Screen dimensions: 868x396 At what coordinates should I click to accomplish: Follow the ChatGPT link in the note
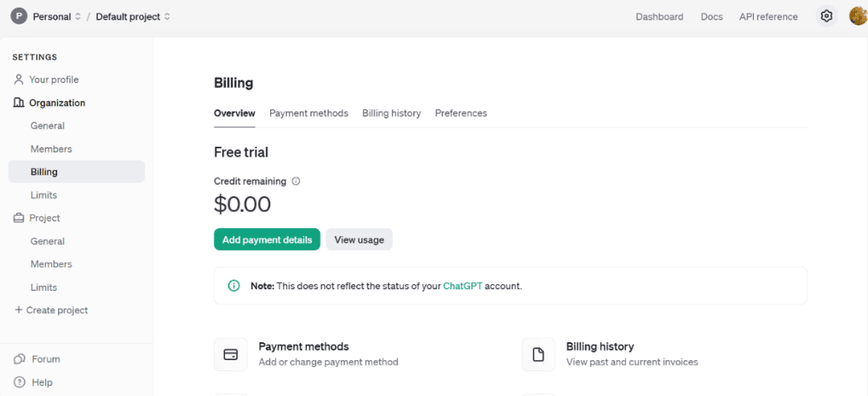(x=463, y=287)
